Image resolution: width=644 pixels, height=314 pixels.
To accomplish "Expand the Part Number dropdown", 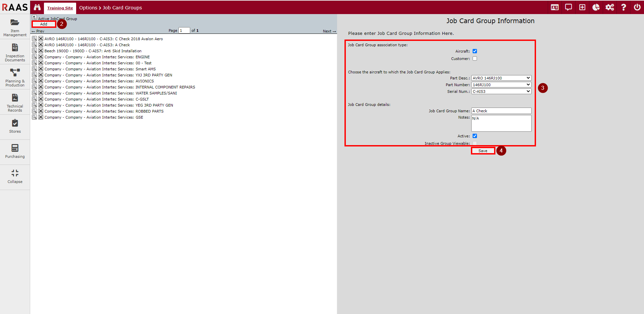I will [x=501, y=85].
